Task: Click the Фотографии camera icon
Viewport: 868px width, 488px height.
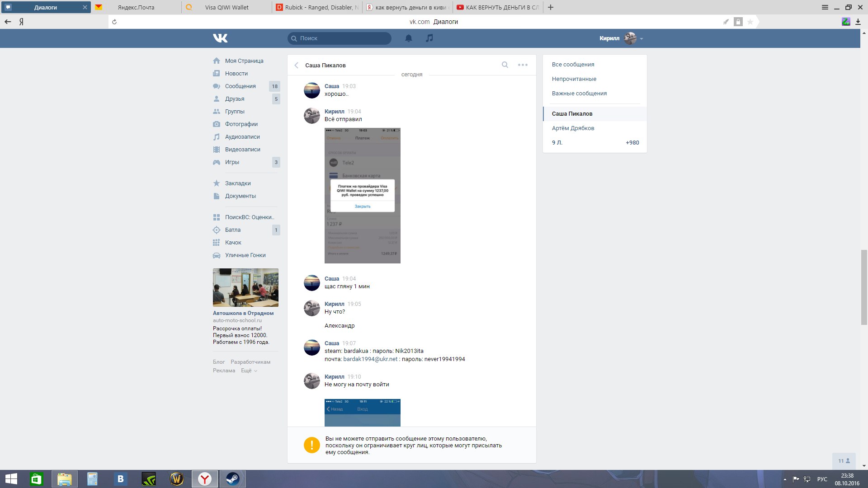Action: tap(217, 124)
